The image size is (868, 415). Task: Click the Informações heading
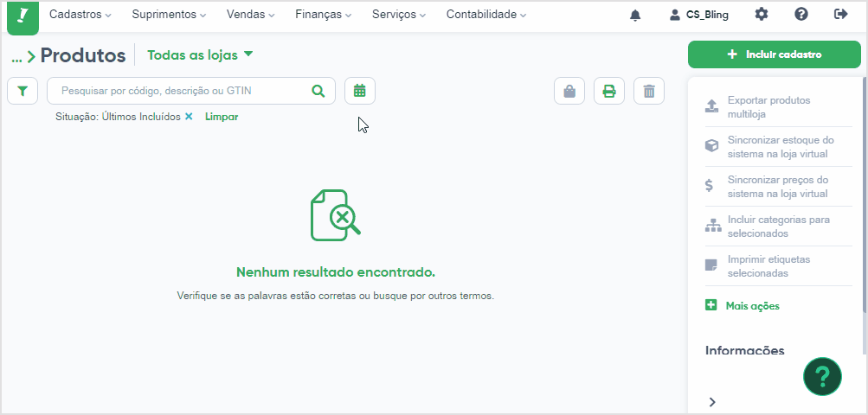744,350
